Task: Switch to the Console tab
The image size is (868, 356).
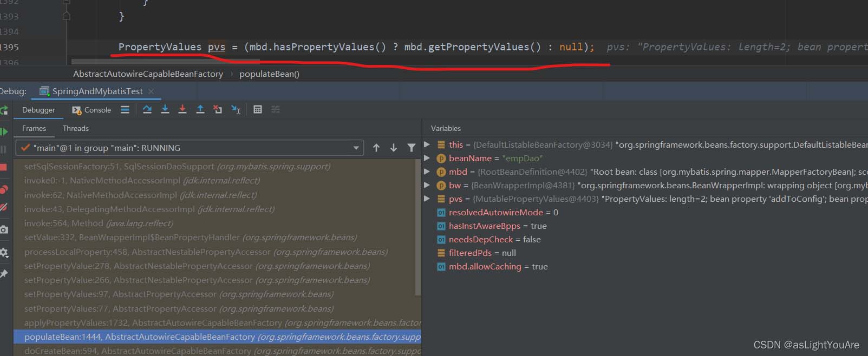Action: 92,110
